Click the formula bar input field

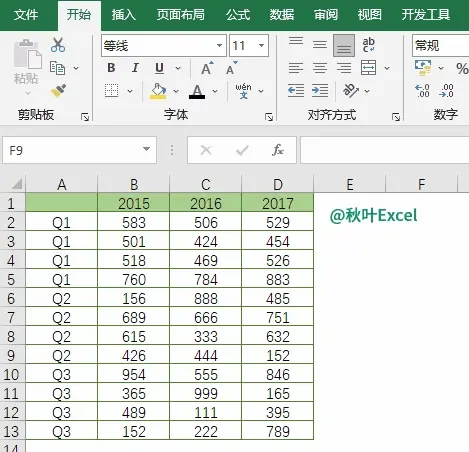[385, 150]
